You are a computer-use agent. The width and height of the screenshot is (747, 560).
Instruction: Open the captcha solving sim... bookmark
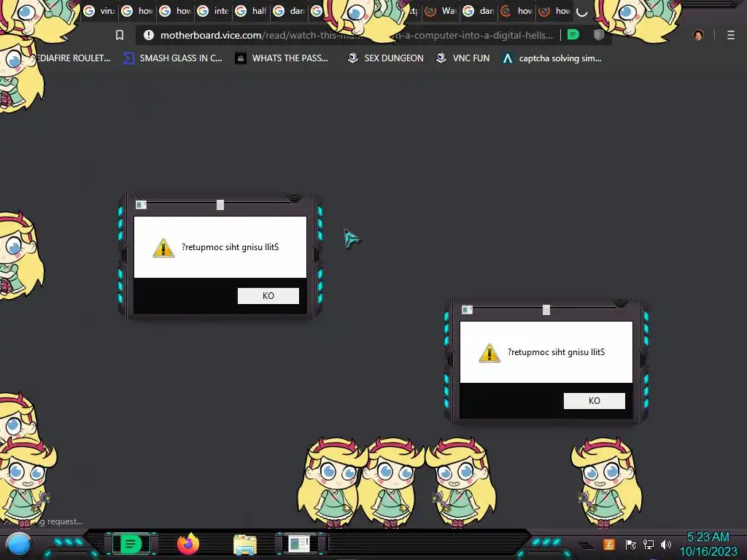tap(551, 58)
